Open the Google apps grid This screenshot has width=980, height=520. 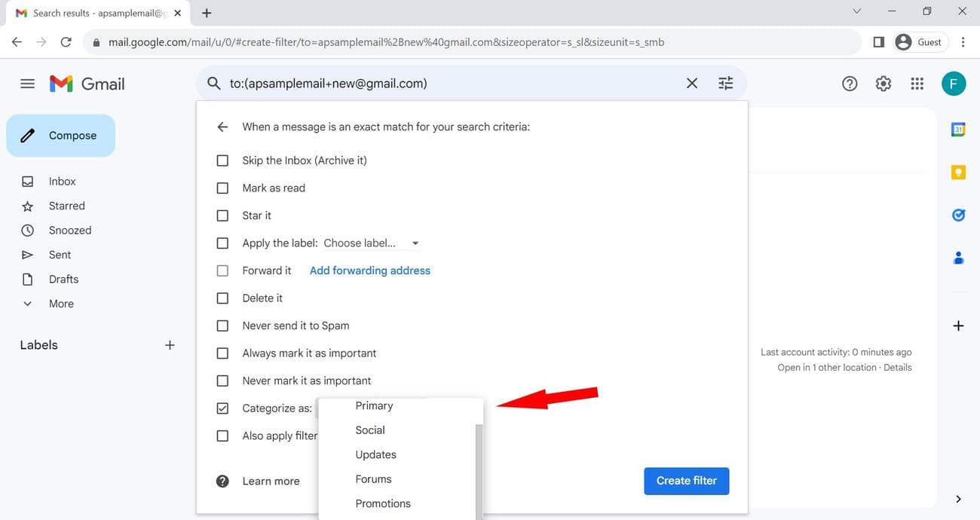[x=916, y=83]
